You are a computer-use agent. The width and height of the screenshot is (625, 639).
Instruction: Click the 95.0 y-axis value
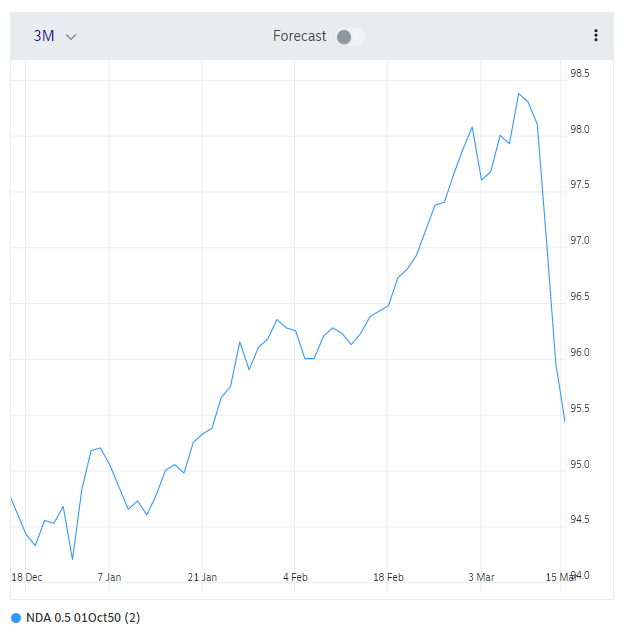click(x=579, y=464)
